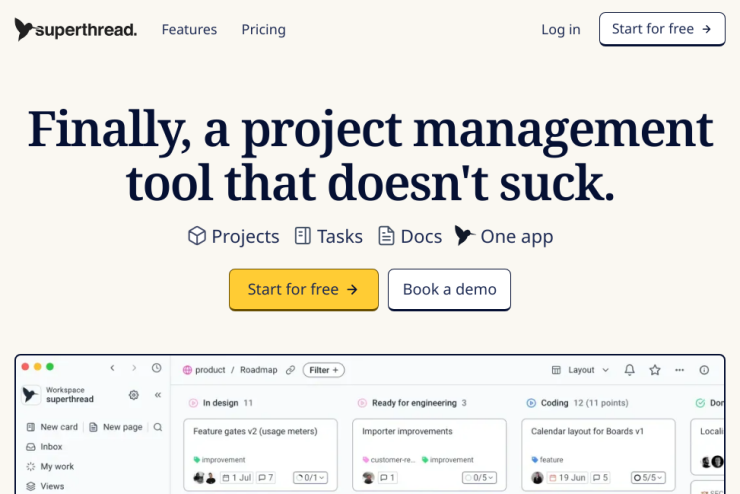Click the Tasks board icon
This screenshot has height=494, width=740.
point(303,235)
